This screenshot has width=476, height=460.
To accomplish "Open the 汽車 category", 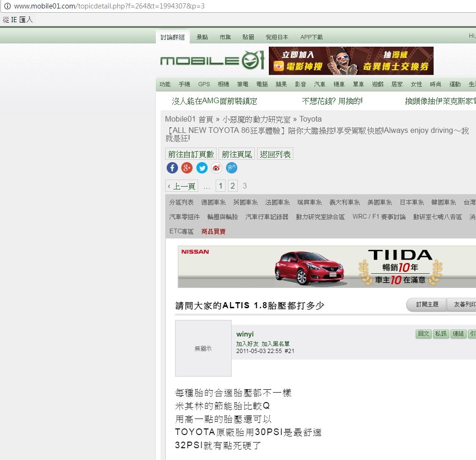I will coord(320,84).
